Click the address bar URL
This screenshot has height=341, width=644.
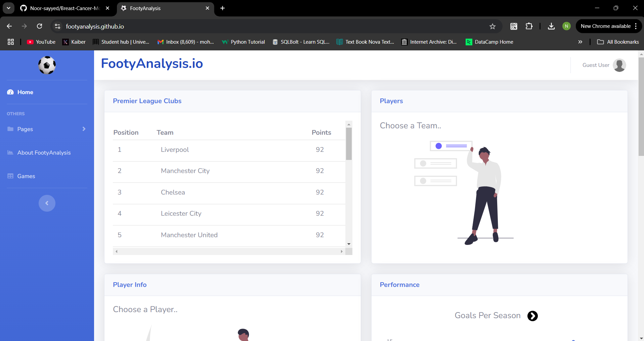click(95, 27)
